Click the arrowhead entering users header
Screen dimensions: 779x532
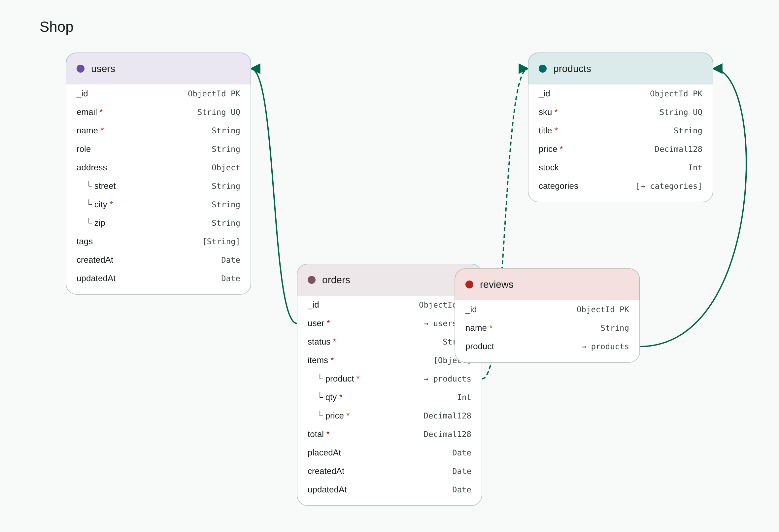coord(256,69)
